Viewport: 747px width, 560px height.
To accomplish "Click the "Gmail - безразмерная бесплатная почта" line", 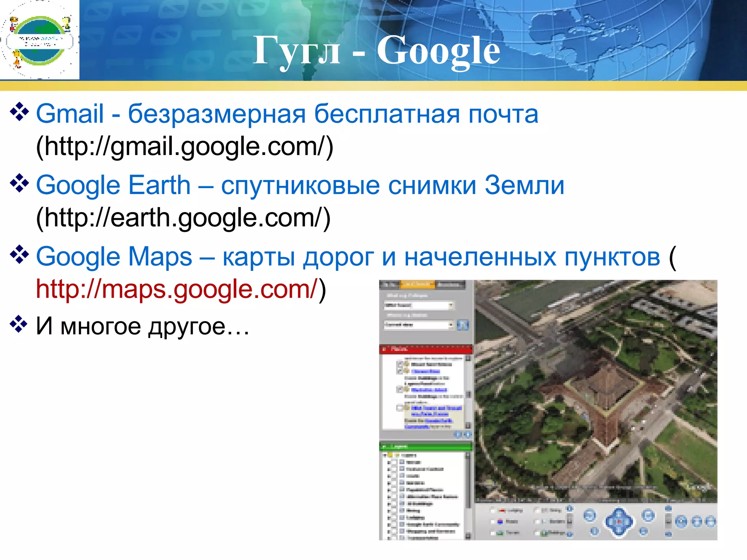I will pos(287,114).
